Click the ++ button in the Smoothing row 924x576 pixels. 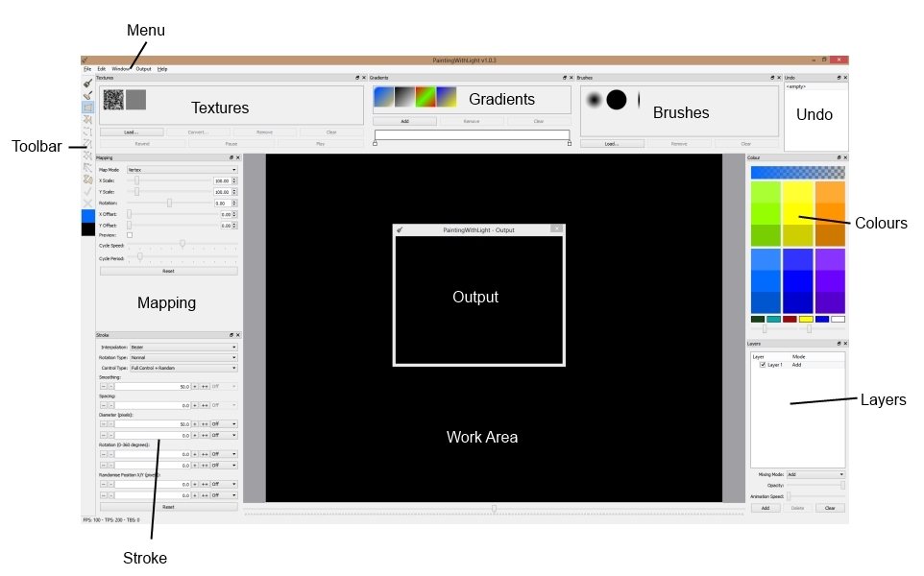[206, 387]
